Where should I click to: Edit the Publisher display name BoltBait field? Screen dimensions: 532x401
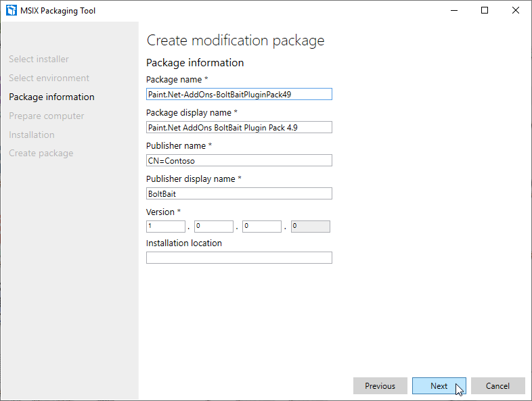click(239, 193)
